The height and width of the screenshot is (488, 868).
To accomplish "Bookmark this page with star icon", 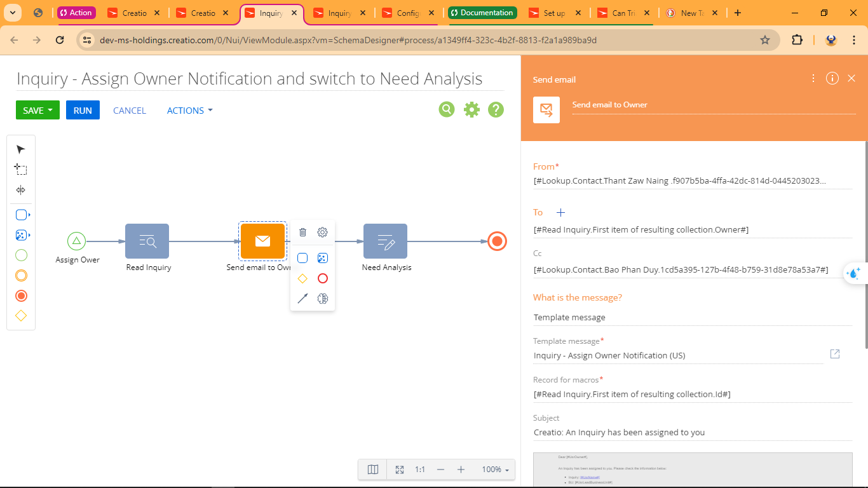I will pyautogui.click(x=765, y=40).
